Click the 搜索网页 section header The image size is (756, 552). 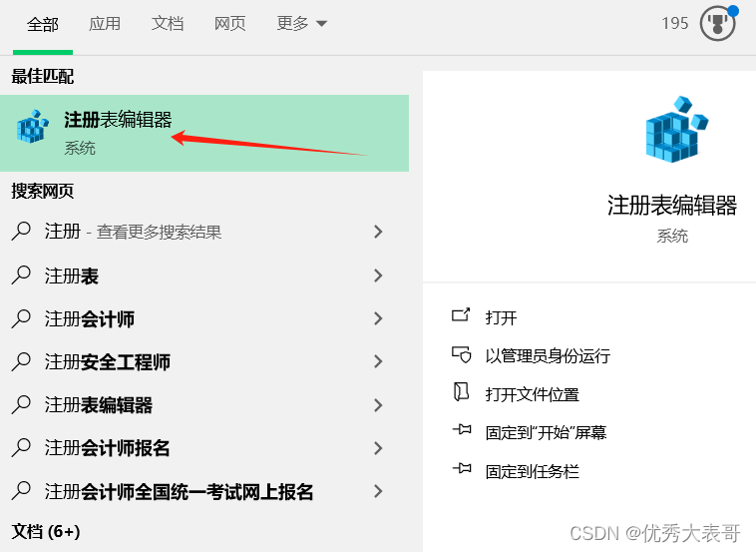click(43, 191)
